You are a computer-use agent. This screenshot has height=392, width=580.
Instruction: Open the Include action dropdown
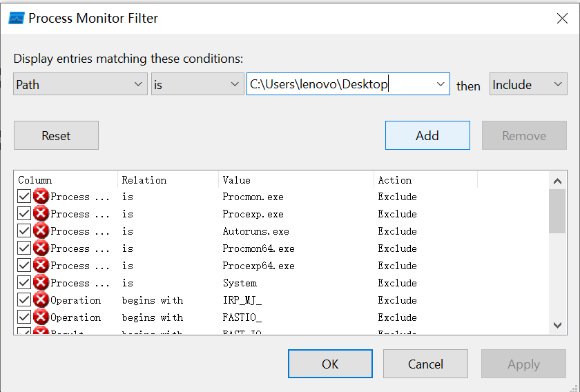point(528,85)
